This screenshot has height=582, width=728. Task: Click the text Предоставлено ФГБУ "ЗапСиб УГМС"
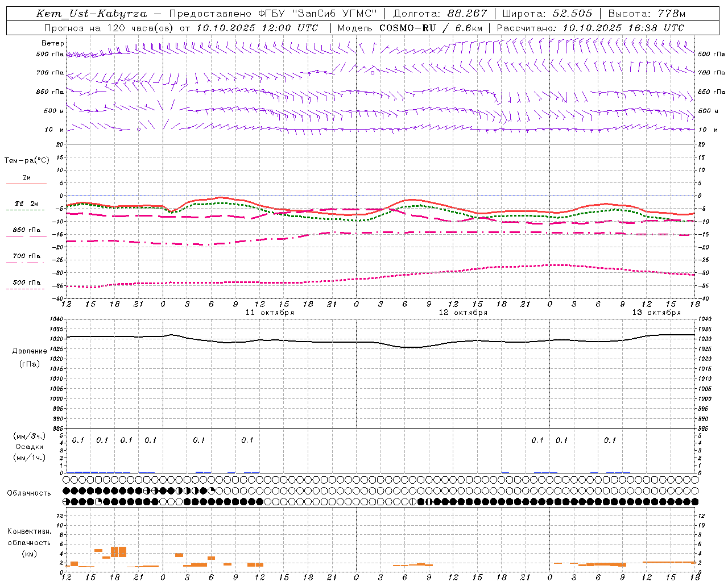coord(273,14)
